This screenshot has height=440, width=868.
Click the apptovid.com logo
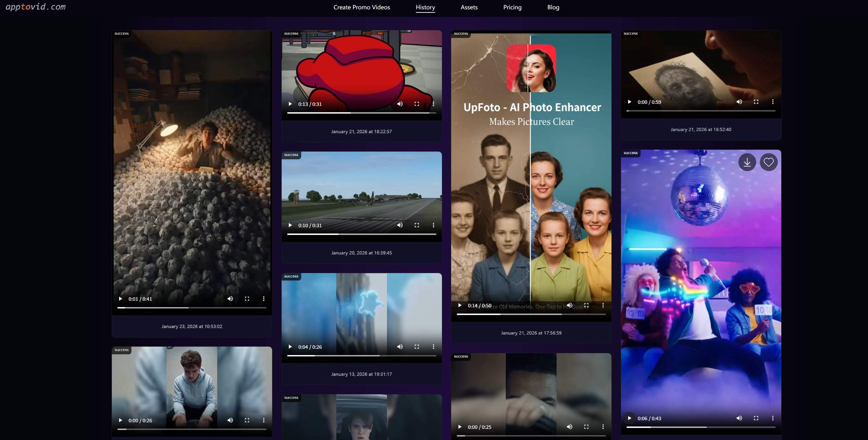click(35, 6)
